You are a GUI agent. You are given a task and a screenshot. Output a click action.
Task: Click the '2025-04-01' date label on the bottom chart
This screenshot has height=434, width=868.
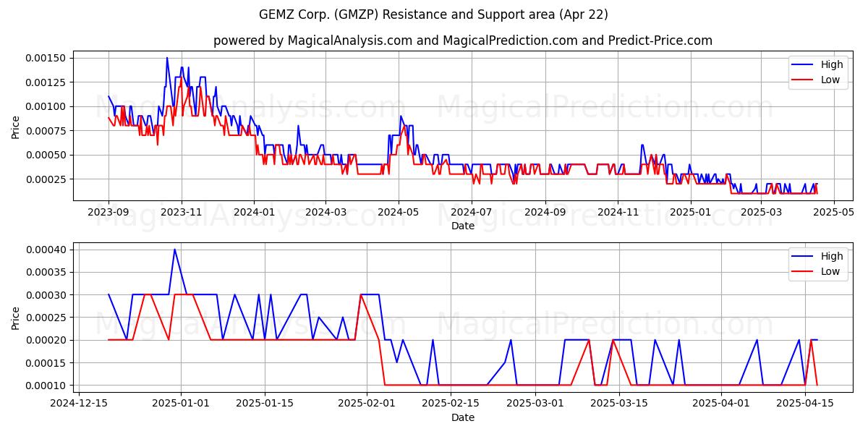pos(721,404)
